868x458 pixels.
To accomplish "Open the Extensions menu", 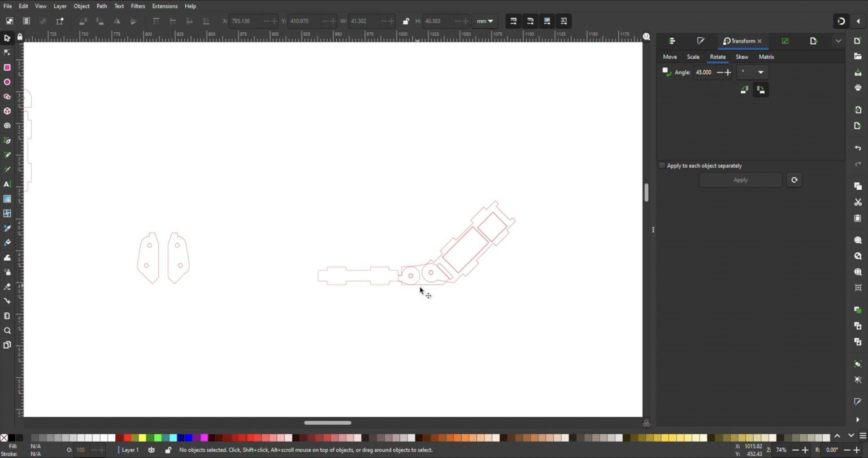I will click(164, 6).
